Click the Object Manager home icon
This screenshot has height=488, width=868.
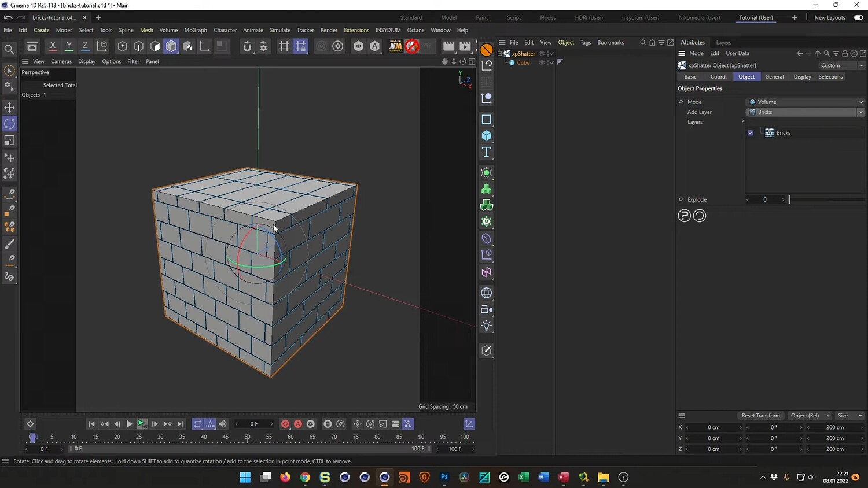652,42
